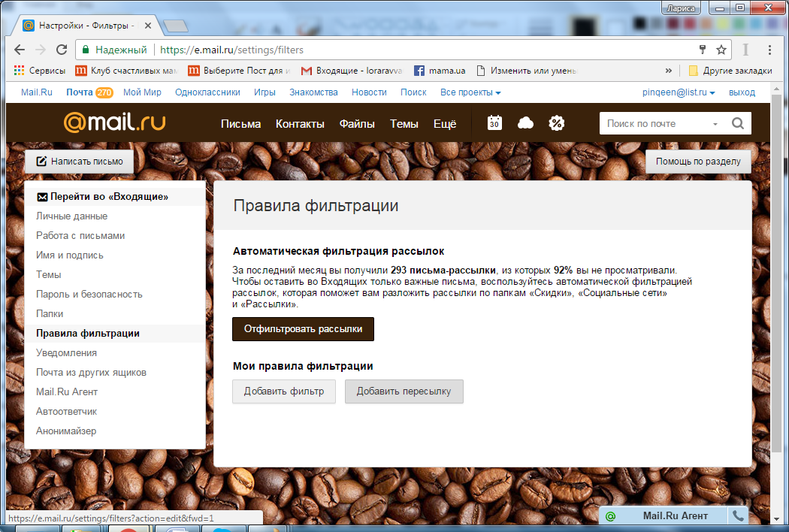Open Новости portal link

(x=369, y=92)
